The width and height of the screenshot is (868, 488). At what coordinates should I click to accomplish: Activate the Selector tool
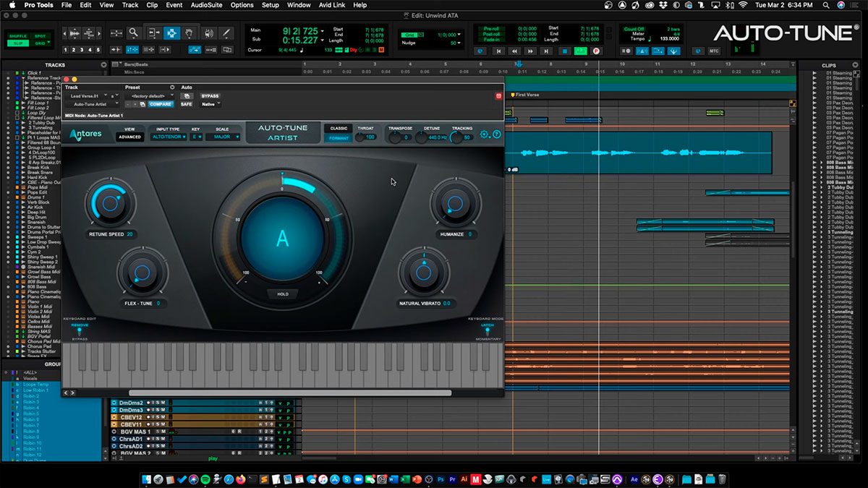(171, 33)
